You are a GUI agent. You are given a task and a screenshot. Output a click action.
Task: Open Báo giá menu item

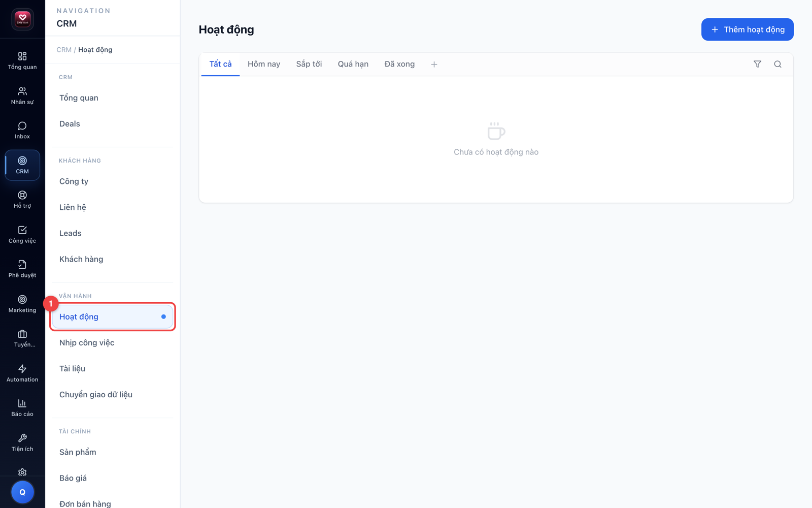click(113, 478)
